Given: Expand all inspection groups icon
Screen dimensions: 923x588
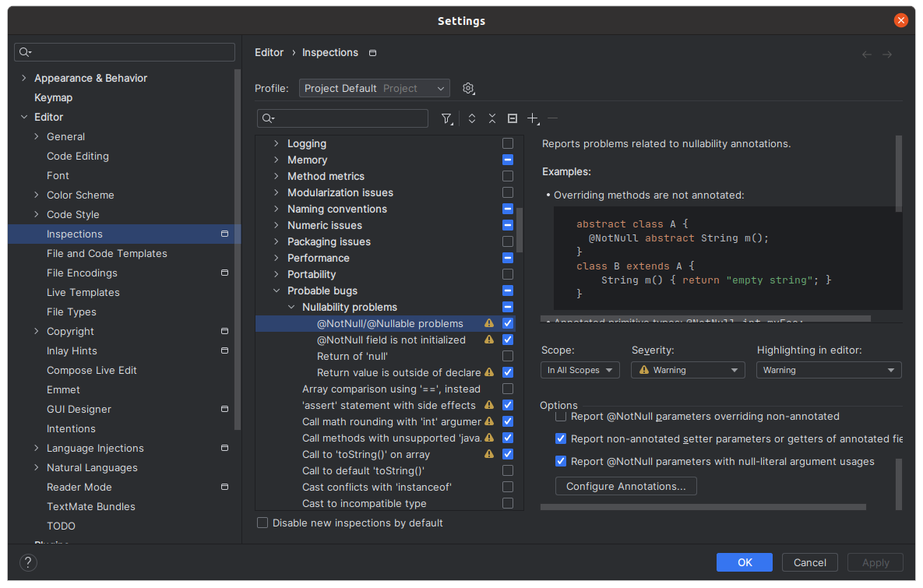Looking at the screenshot, I should (x=471, y=118).
